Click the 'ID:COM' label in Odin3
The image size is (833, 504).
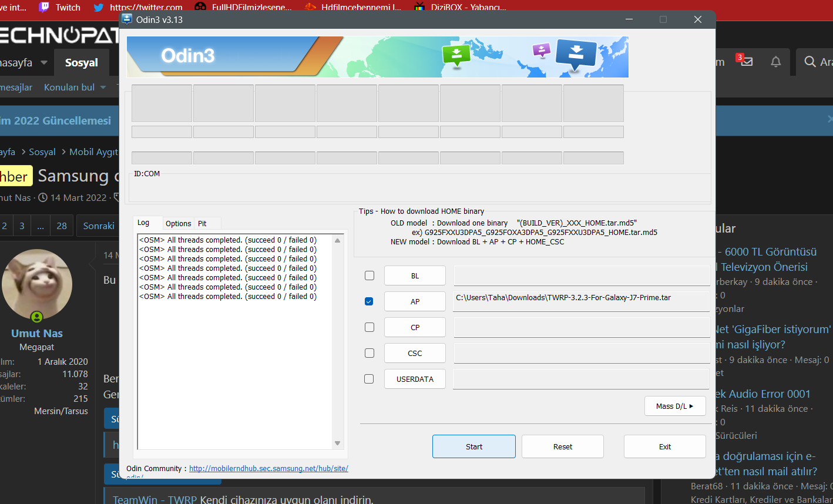[147, 173]
